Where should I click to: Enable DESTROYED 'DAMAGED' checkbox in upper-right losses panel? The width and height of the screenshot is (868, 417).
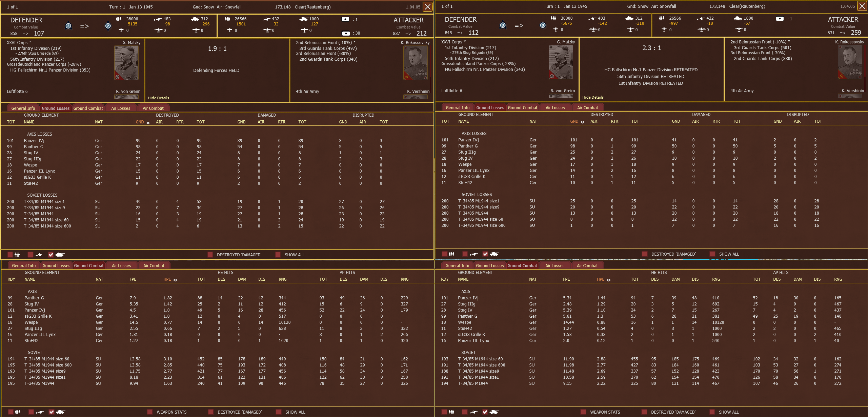click(645, 254)
